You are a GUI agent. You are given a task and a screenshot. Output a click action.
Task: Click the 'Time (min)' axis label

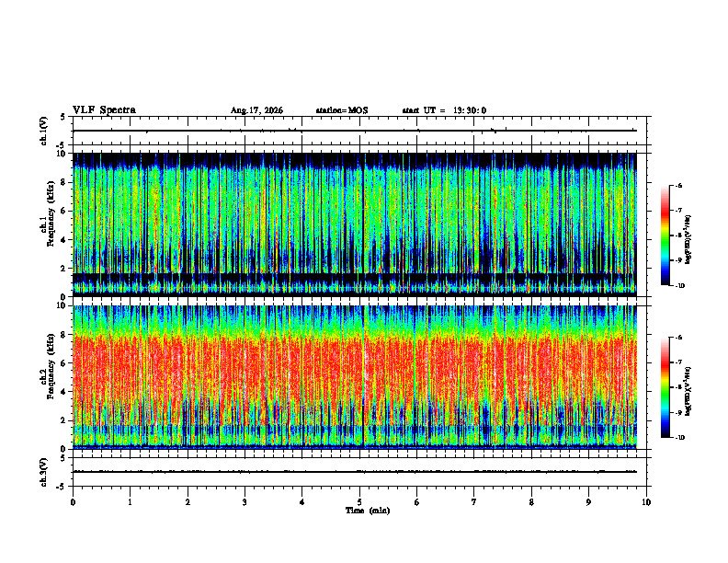coord(368,511)
